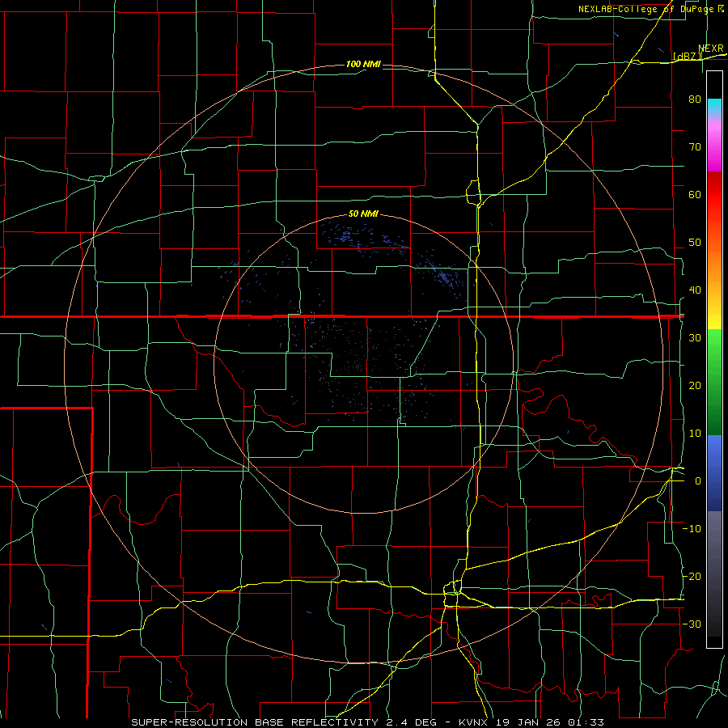Click the "NEXR" label above the scale
728x728 pixels.
click(711, 49)
